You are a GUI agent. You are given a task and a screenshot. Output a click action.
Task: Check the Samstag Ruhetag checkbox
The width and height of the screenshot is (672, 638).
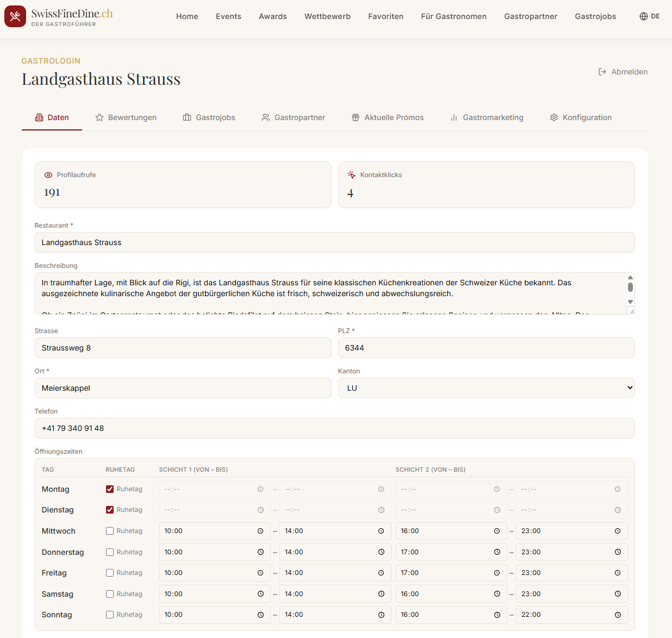point(110,594)
